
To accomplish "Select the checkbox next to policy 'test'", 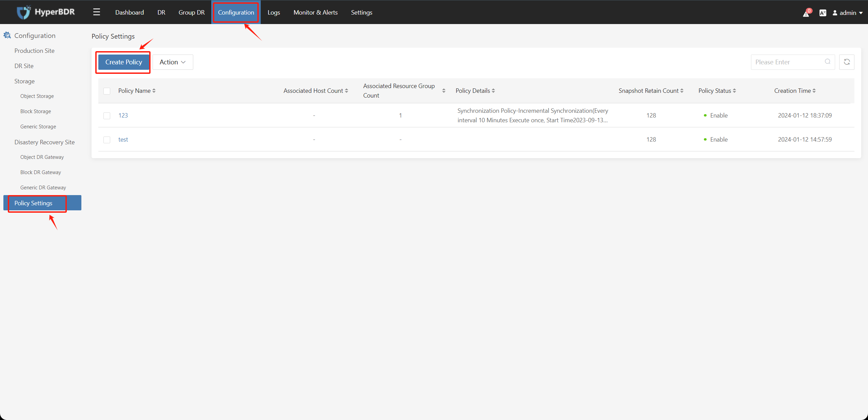I will 107,139.
